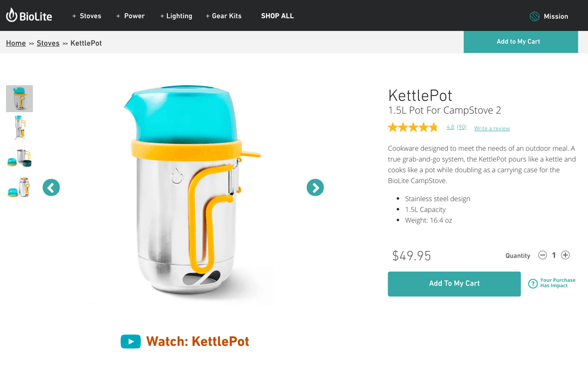Expand the Stoves navigation menu

click(87, 16)
